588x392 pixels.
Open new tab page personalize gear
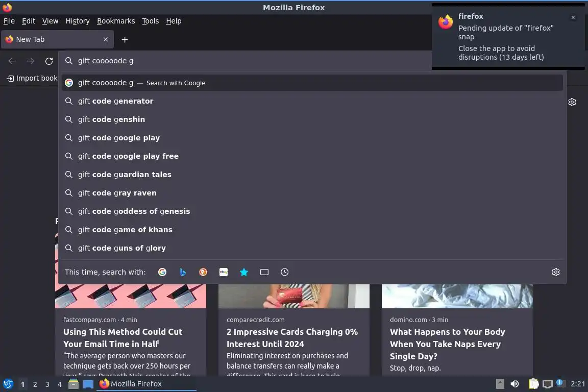pos(572,102)
